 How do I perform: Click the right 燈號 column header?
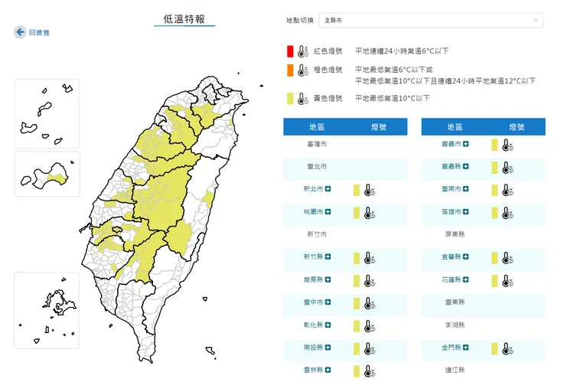[517, 127]
